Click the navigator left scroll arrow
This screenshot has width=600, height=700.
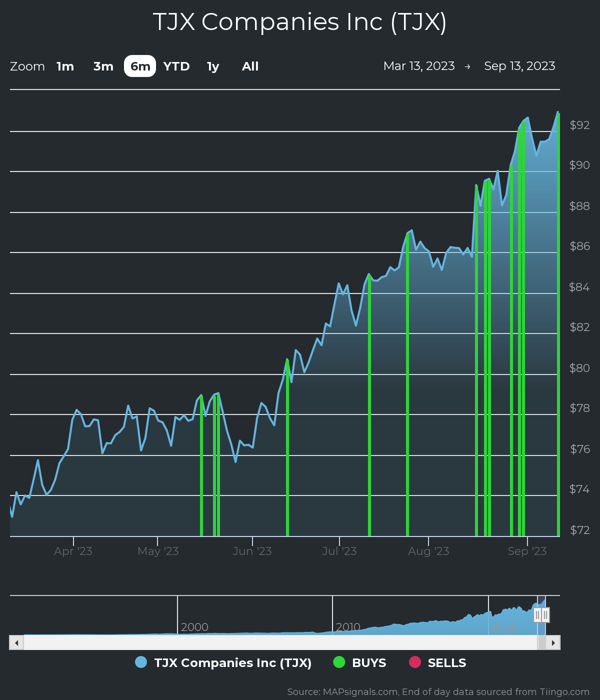pos(16,642)
